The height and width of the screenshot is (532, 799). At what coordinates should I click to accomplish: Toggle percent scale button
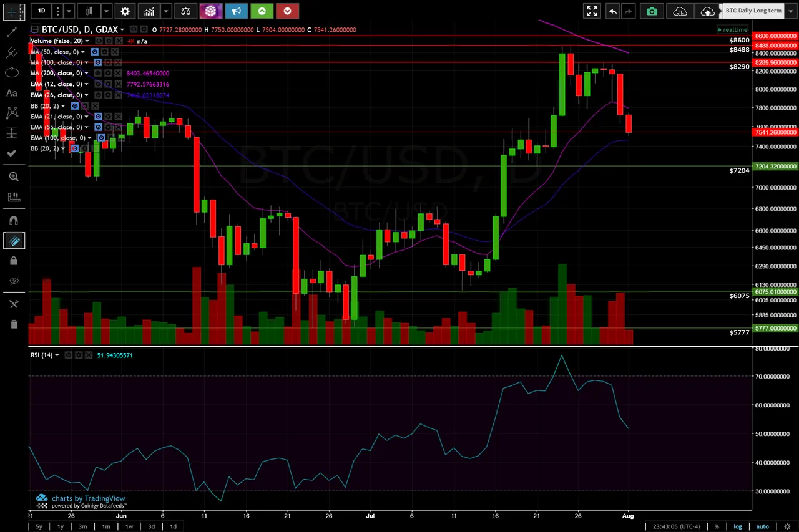pyautogui.click(x=717, y=526)
